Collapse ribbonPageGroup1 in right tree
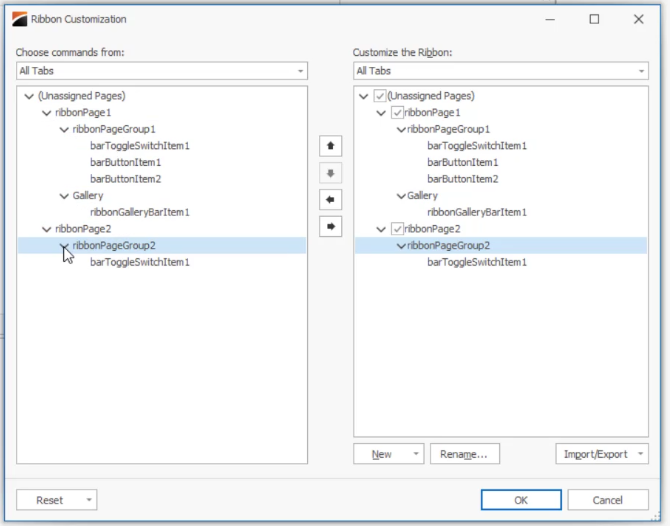670x526 pixels. [401, 129]
